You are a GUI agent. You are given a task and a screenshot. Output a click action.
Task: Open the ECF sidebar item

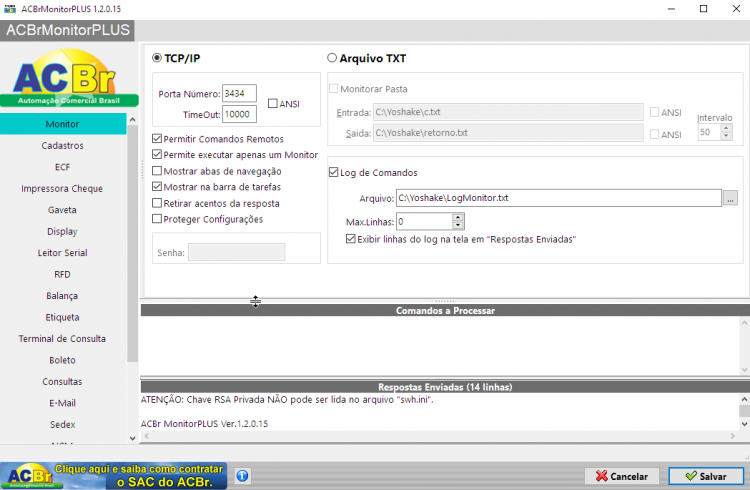63,167
